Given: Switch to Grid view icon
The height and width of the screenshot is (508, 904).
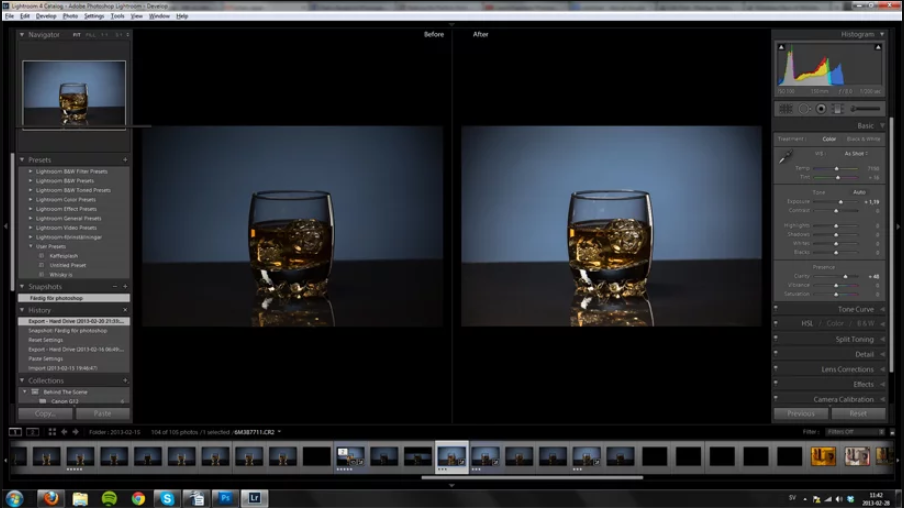Looking at the screenshot, I should pyautogui.click(x=52, y=432).
